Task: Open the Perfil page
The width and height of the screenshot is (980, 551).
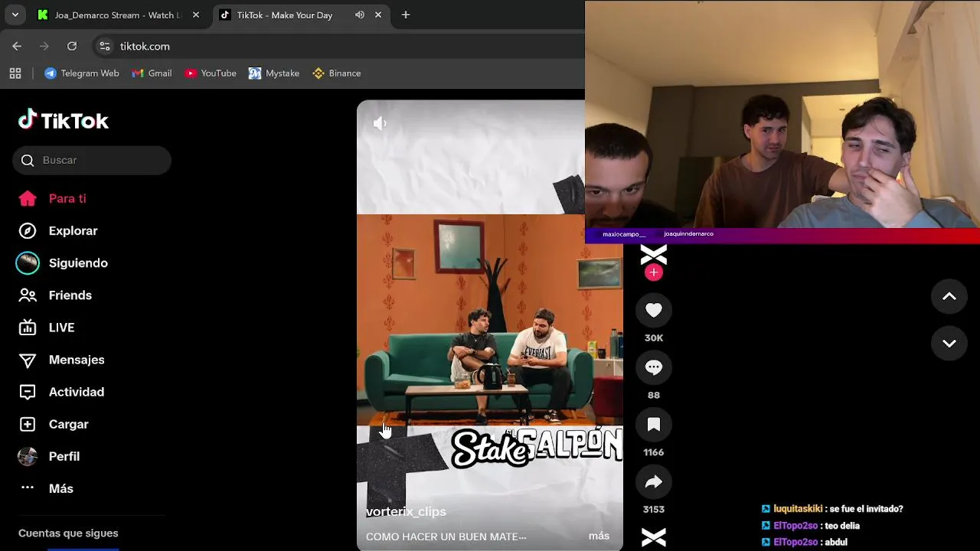Action: click(64, 456)
